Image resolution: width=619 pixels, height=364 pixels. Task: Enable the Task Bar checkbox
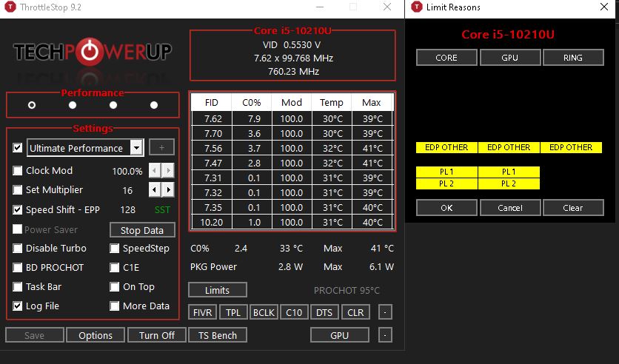click(17, 286)
